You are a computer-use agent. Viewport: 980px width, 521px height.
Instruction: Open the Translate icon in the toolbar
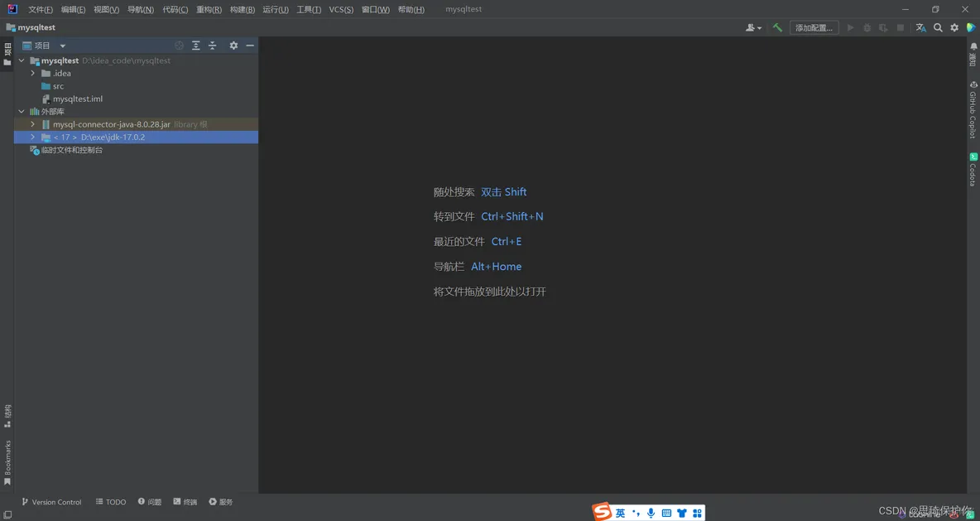click(921, 27)
